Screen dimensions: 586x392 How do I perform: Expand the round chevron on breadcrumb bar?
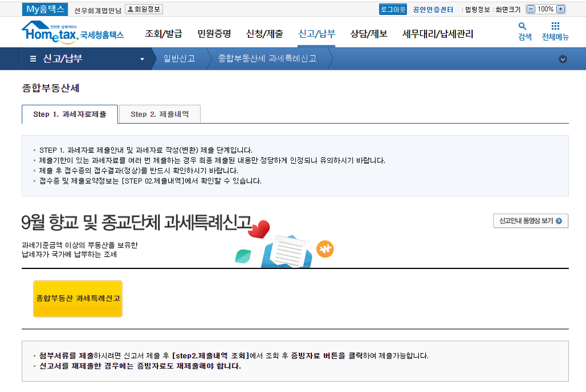[x=563, y=59]
